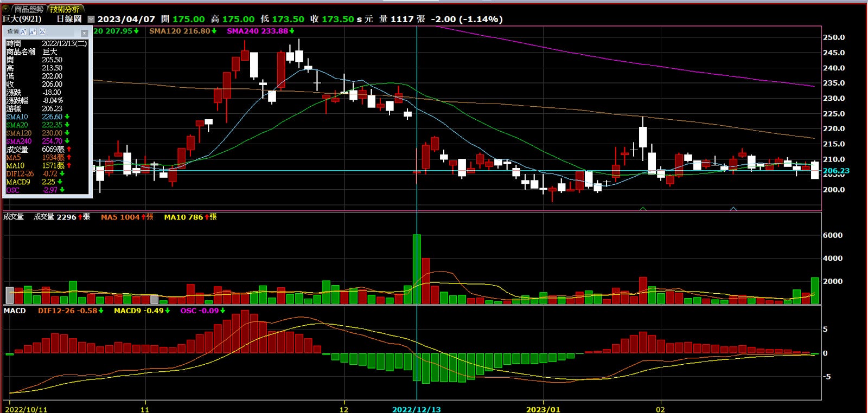Screen dimensions: 868x413
Task: Click the 成交量 volume panel title
Action: (x=14, y=217)
